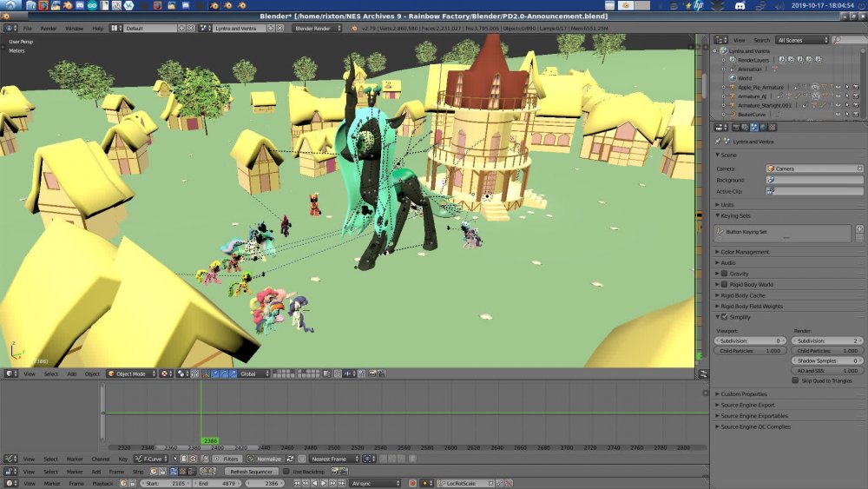868x489 pixels.
Task: Click the current frame field showing 2386
Action: pos(265,484)
